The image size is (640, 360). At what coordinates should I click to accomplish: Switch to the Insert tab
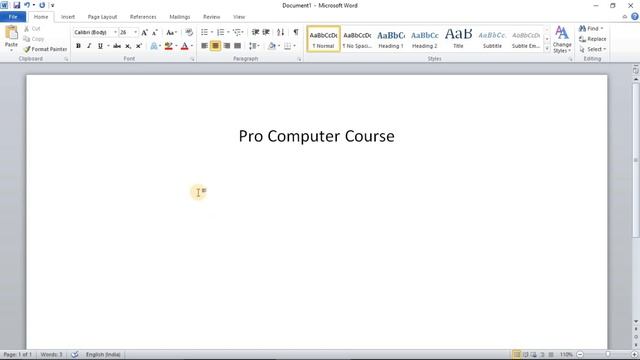[x=68, y=17]
